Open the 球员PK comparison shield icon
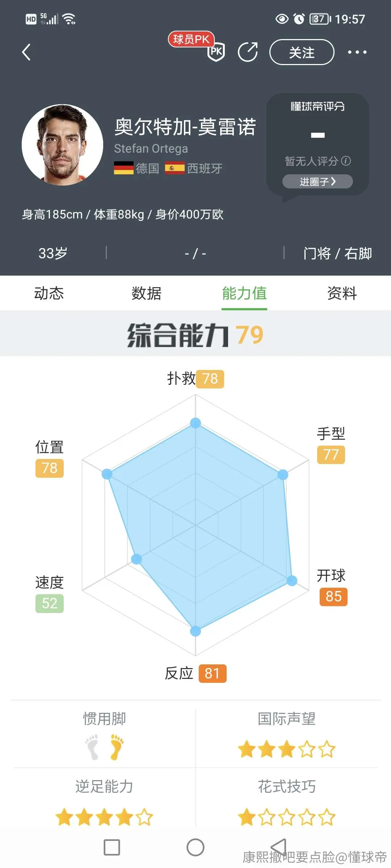Viewport: 391px width, 868px height. [216, 52]
